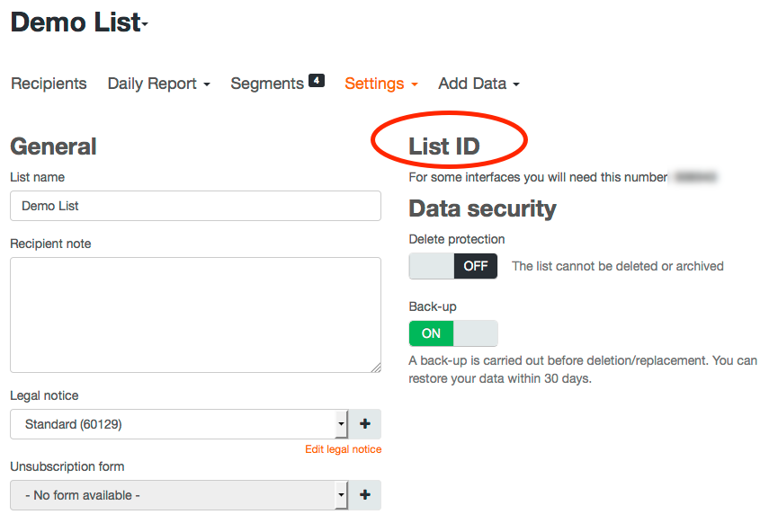Go to the Segments tab
This screenshot has width=778, height=532.
click(x=267, y=84)
